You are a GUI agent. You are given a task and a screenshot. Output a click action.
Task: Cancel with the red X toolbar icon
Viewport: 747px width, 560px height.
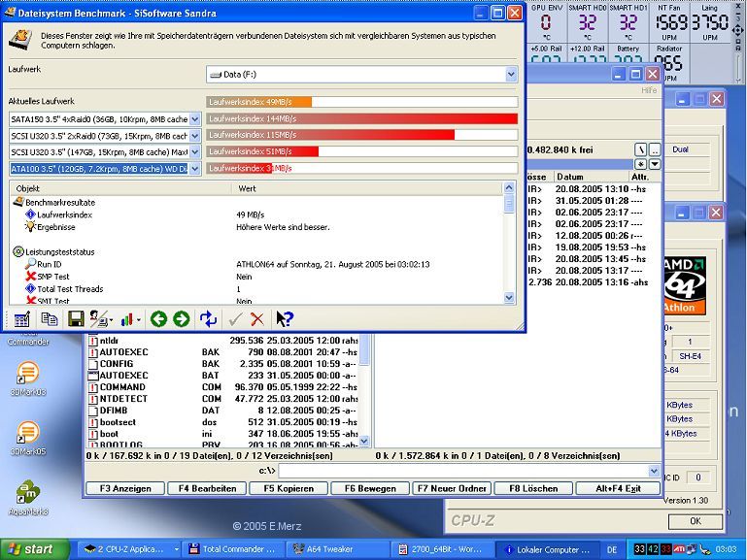[x=257, y=319]
